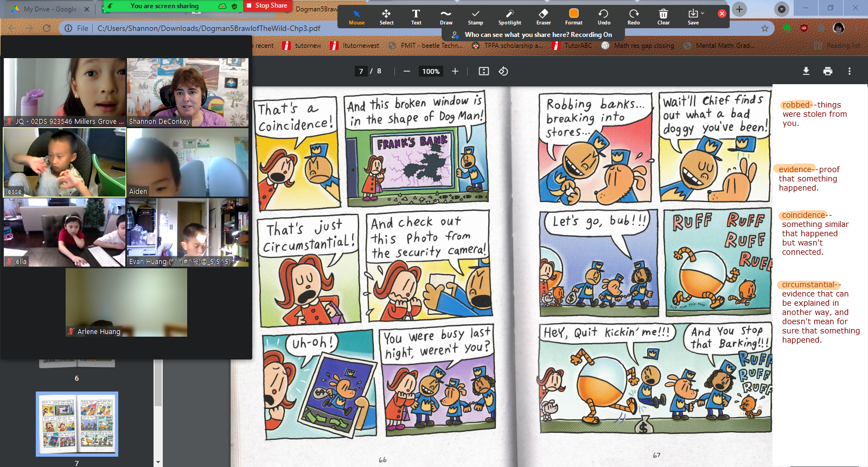This screenshot has height=467, width=868.
Task: Toggle fit to page in PDF viewer
Action: (x=484, y=71)
